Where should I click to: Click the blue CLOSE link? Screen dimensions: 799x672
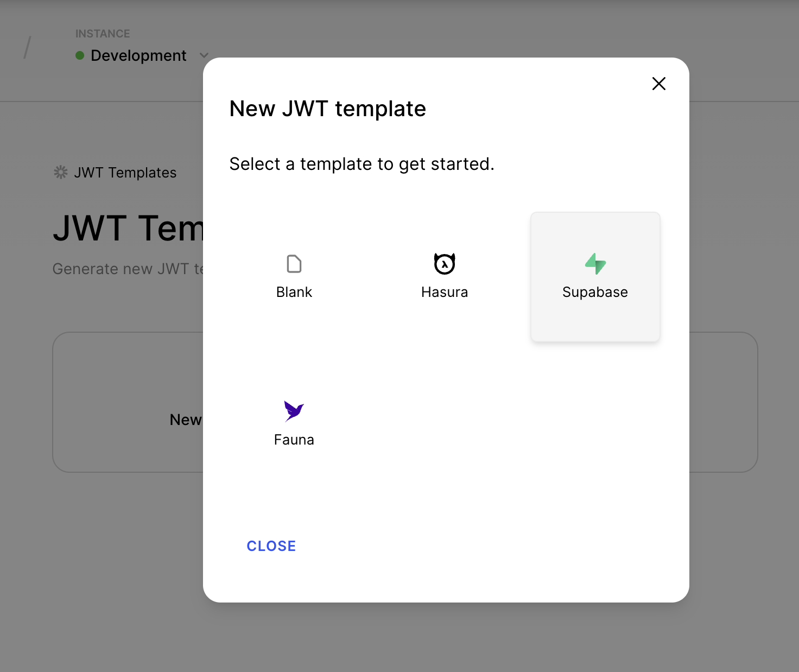pos(271,546)
